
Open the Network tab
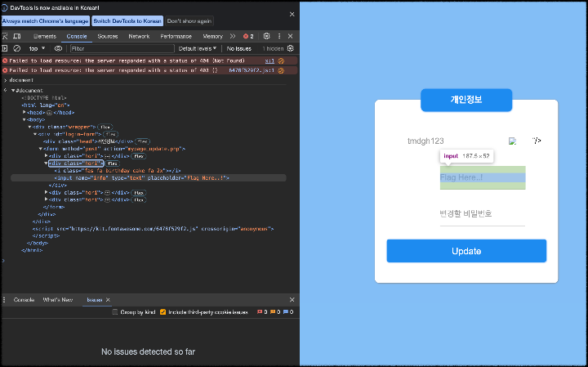coord(139,36)
